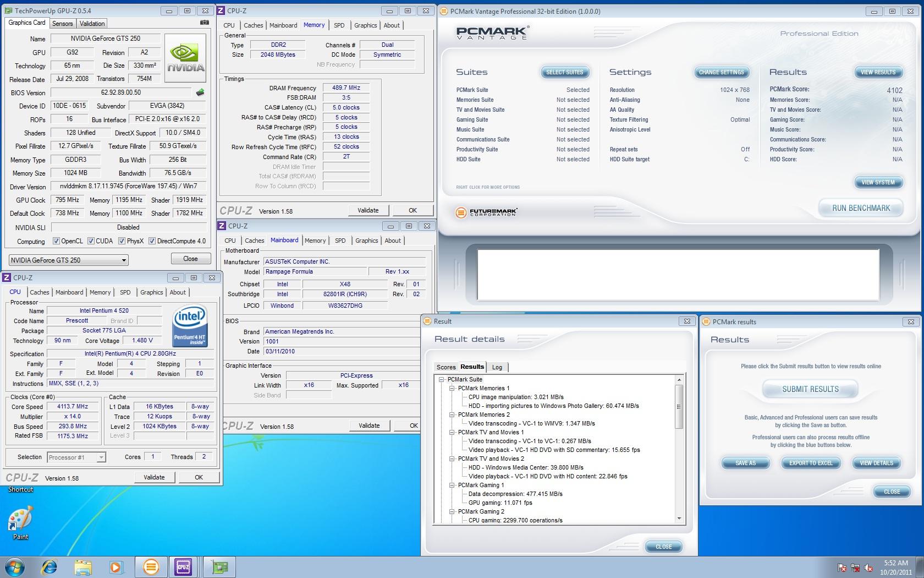Toggle the CUDA checkbox
The width and height of the screenshot is (924, 578).
91,241
